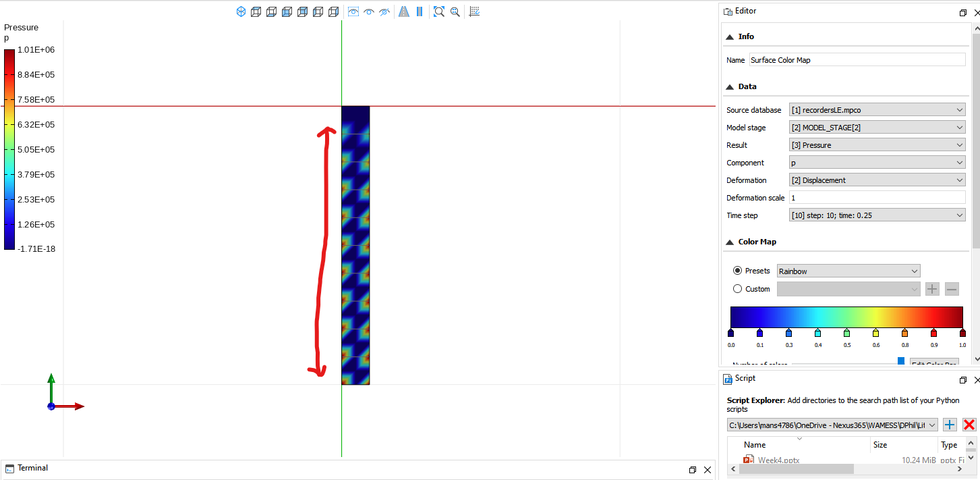This screenshot has width=980, height=480.
Task: Click the eye with dotted selection box icon
Action: (353, 11)
